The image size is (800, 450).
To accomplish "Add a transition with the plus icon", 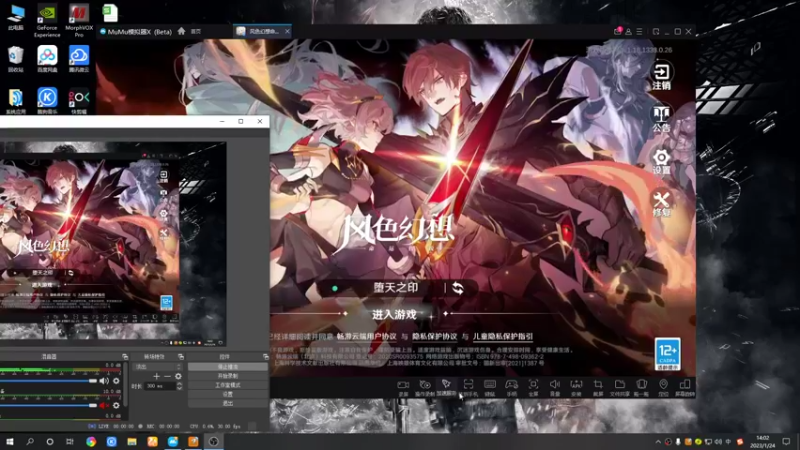I will [x=157, y=377].
